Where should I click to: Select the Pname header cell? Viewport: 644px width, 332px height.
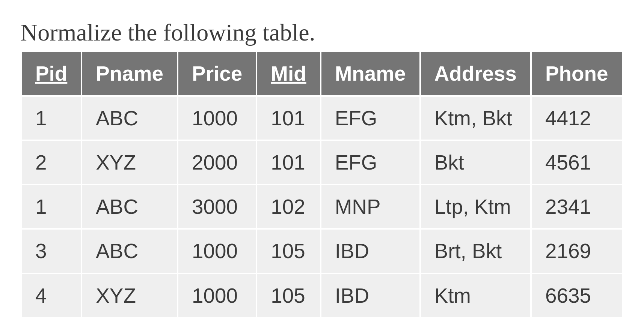(130, 74)
